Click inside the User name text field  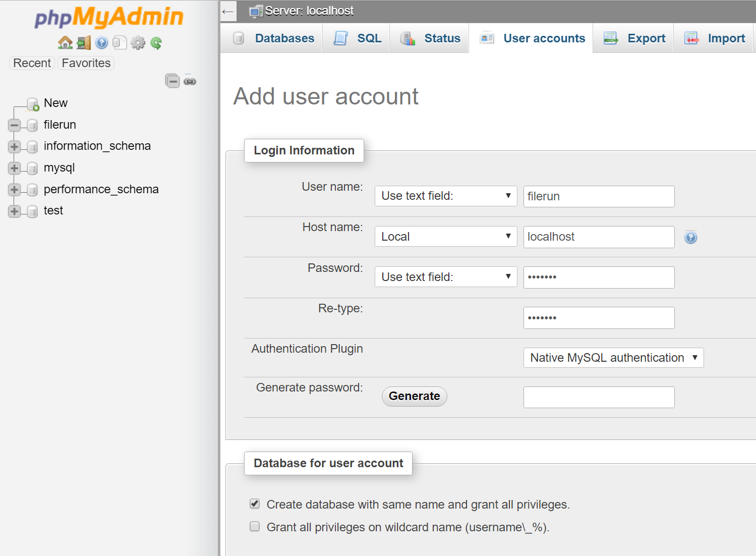tap(598, 196)
